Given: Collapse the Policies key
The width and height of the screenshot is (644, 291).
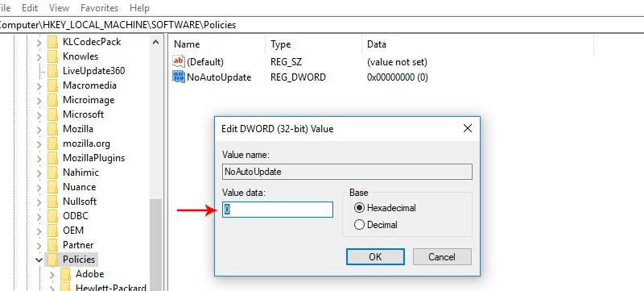Looking at the screenshot, I should click(39, 260).
